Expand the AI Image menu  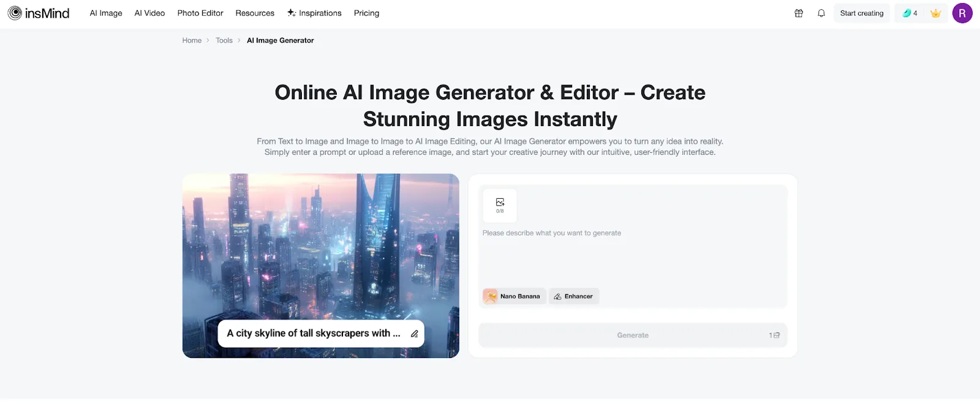pyautogui.click(x=106, y=13)
